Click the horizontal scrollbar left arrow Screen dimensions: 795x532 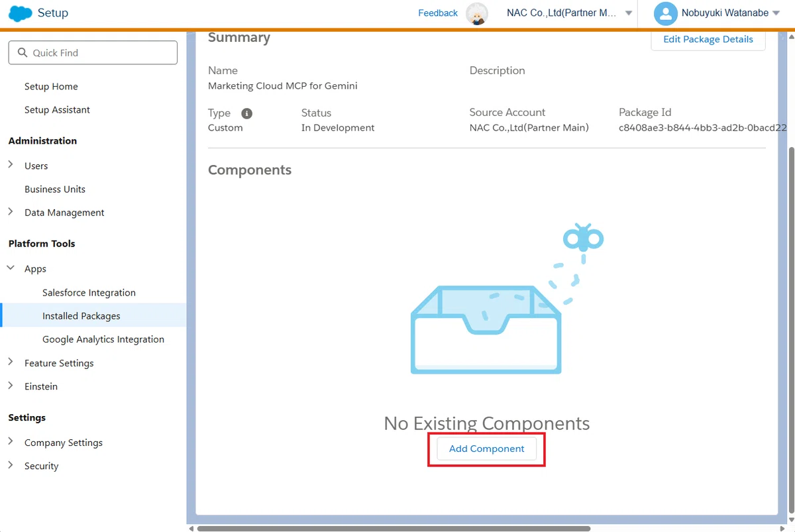[x=191, y=529]
